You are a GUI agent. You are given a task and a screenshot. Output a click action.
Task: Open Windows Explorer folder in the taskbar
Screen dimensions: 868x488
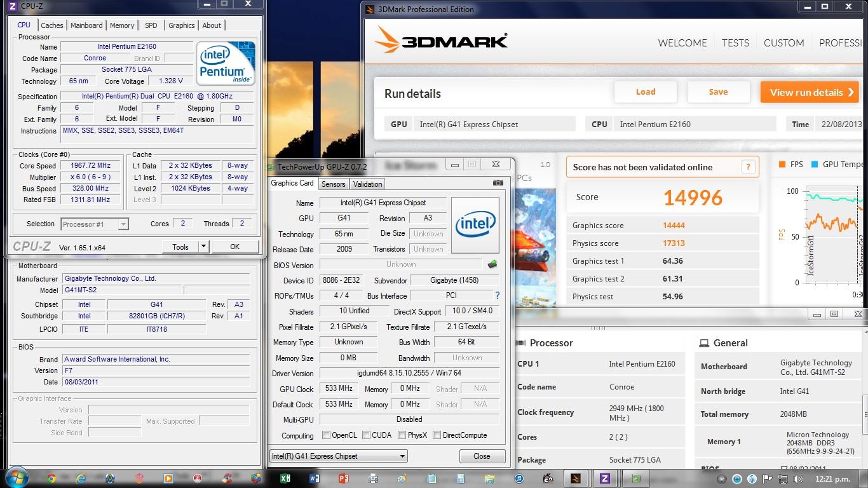click(x=490, y=478)
